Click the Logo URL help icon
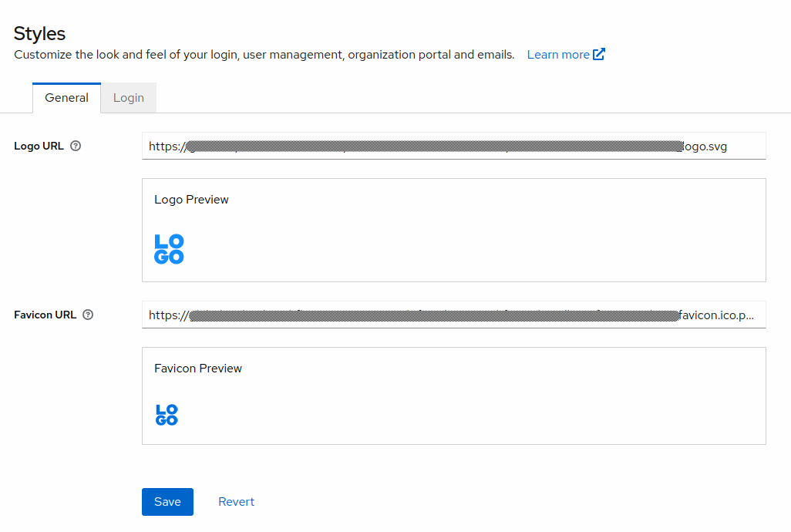The image size is (791, 532). [76, 146]
